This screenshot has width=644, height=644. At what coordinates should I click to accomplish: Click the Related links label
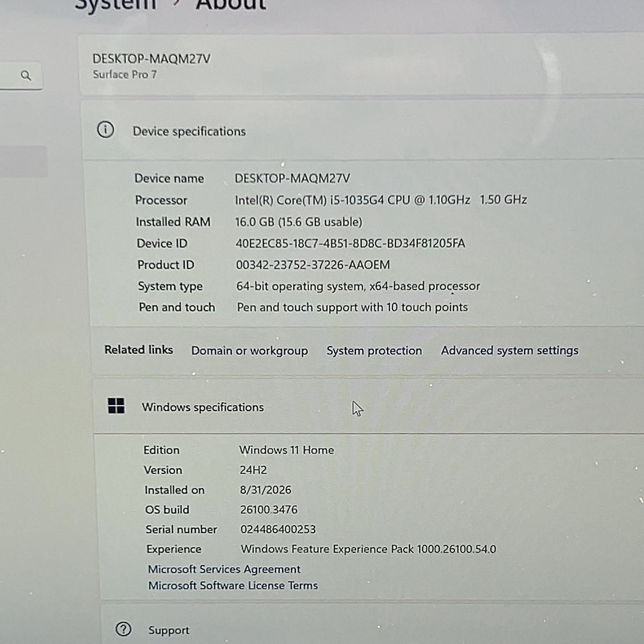click(x=138, y=350)
